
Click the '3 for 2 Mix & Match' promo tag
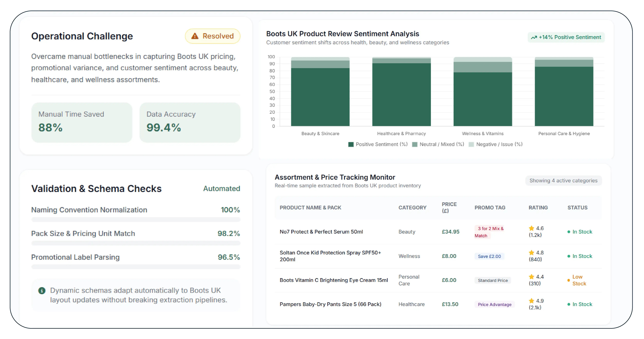[x=489, y=232]
